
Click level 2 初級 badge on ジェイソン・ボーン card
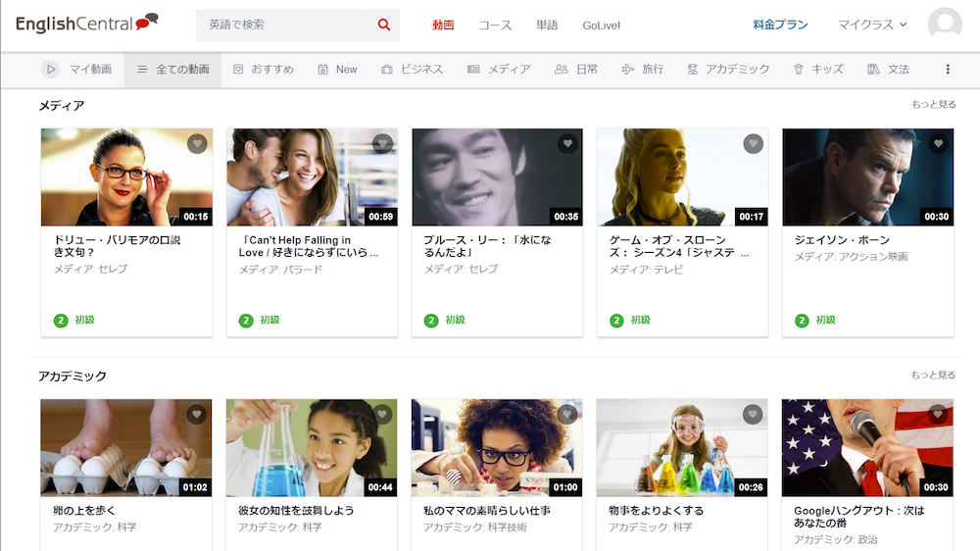click(x=815, y=321)
